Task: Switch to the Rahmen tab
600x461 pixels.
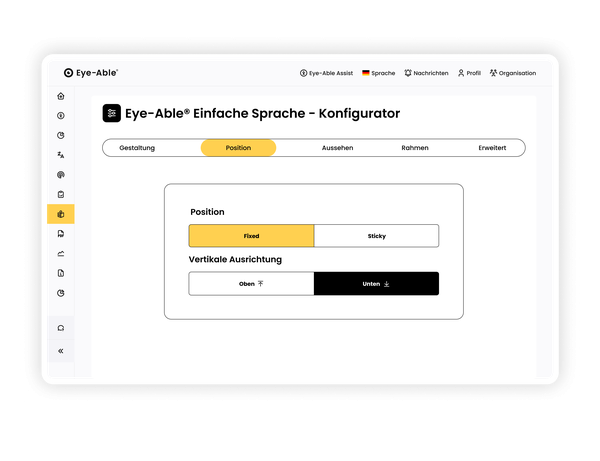Action: [415, 148]
